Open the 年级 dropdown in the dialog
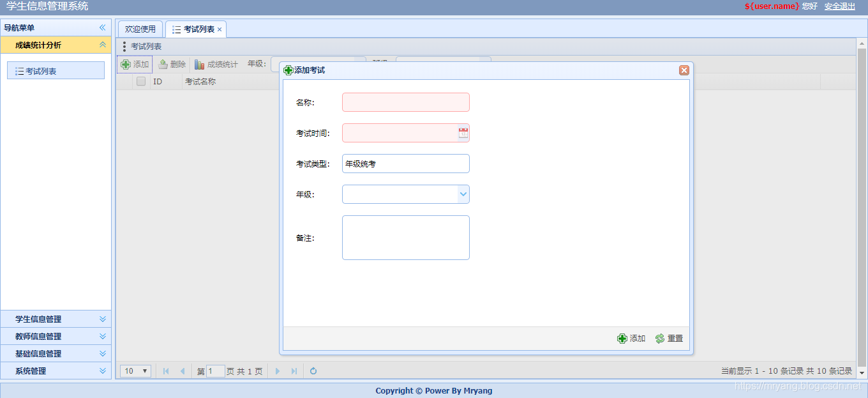868x398 pixels. click(464, 193)
